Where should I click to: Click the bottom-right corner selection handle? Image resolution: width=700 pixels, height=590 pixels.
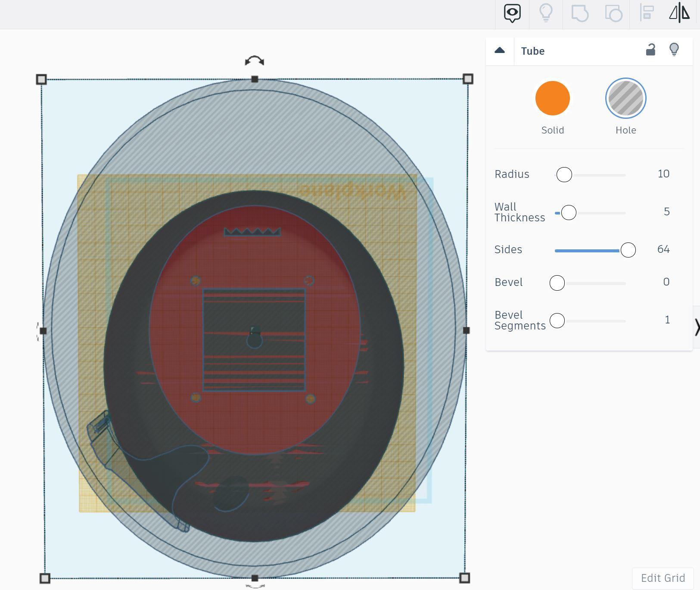pos(464,578)
